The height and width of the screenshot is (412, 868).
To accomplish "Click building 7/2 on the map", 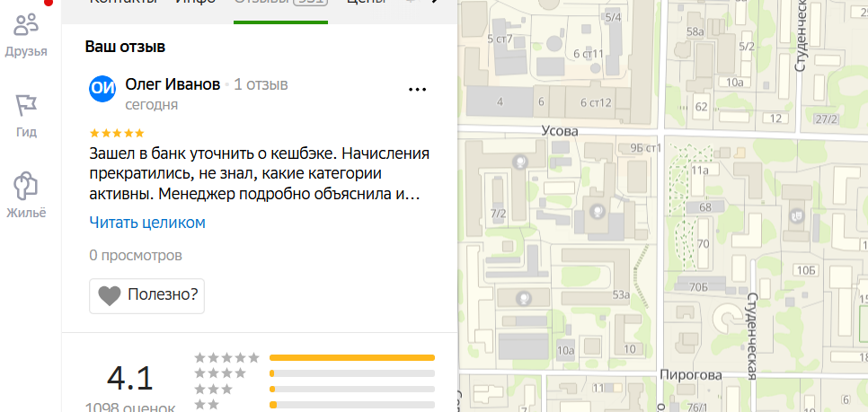I will click(498, 214).
